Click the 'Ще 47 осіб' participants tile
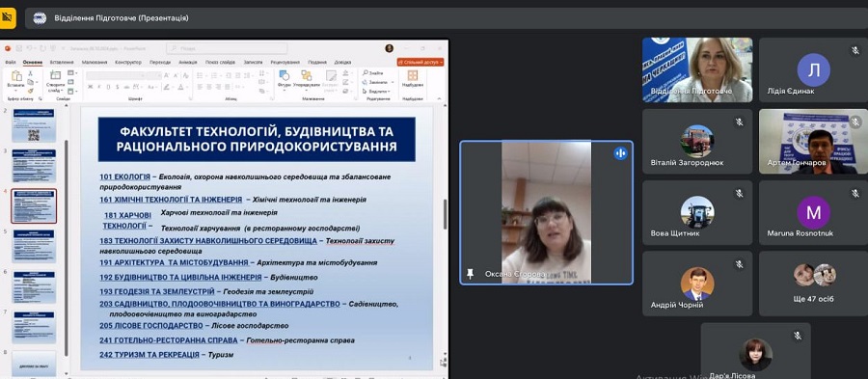Image resolution: width=868 pixels, height=379 pixels. (x=813, y=284)
